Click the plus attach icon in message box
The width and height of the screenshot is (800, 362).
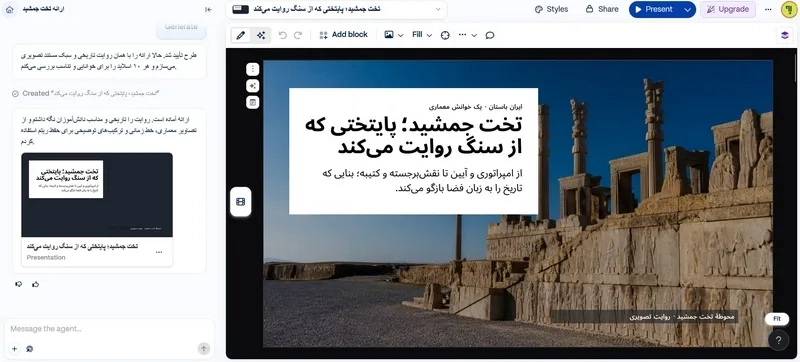point(14,349)
